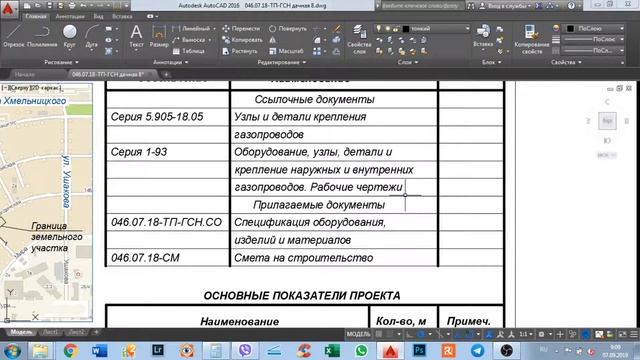
Task: Activate the Повернуть (Rotate) command
Action: 288,29
